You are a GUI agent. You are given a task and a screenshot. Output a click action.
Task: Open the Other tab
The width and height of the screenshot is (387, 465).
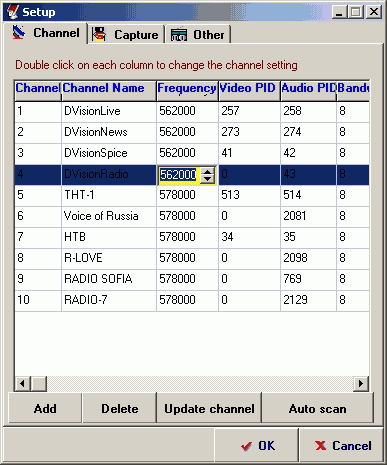[198, 35]
